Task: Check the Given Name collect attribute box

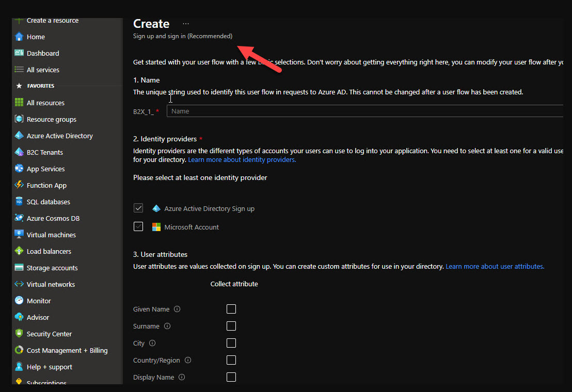Action: (x=231, y=309)
